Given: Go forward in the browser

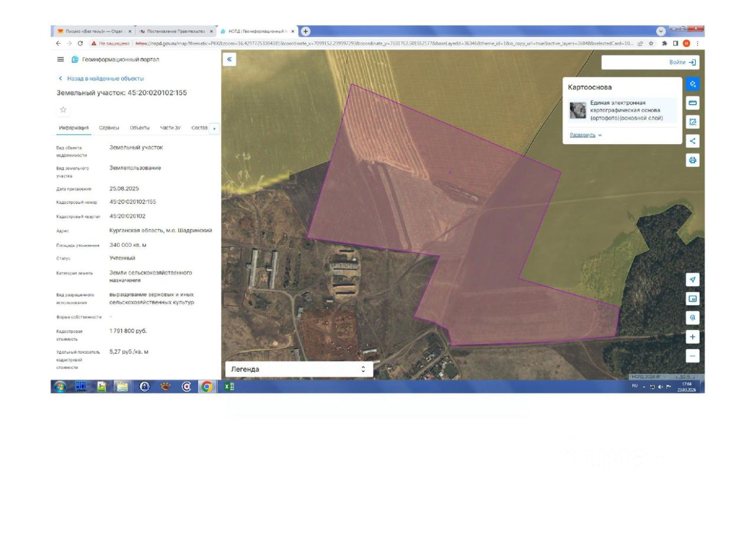Looking at the screenshot, I should tap(69, 43).
